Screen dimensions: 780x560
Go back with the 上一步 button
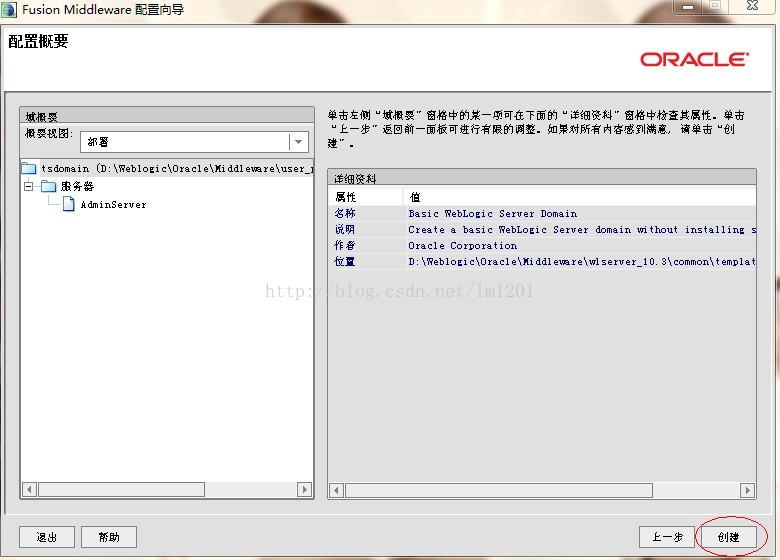click(667, 537)
